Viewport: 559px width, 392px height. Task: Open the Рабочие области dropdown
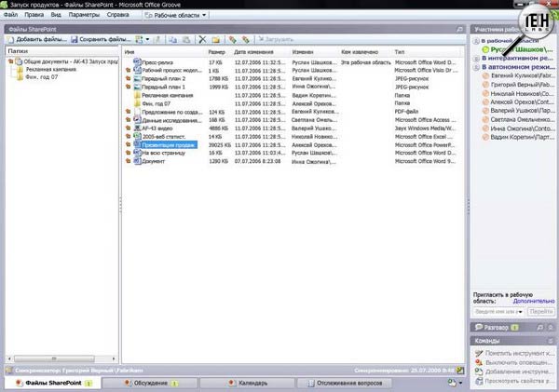176,15
